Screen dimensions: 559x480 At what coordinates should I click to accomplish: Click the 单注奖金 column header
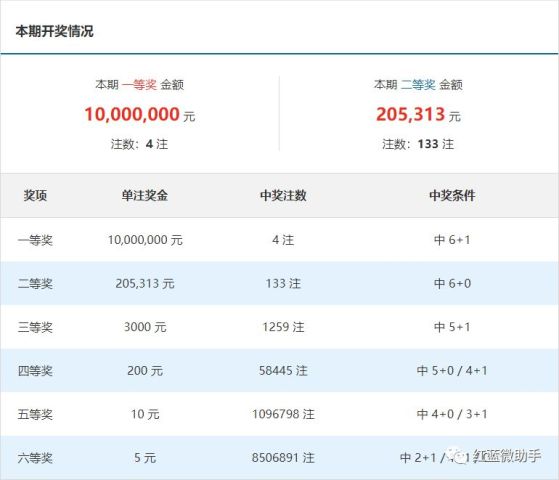pyautogui.click(x=145, y=195)
